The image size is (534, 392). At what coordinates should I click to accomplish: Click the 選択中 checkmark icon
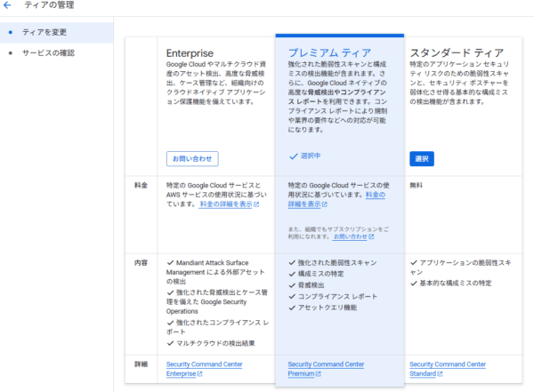293,156
